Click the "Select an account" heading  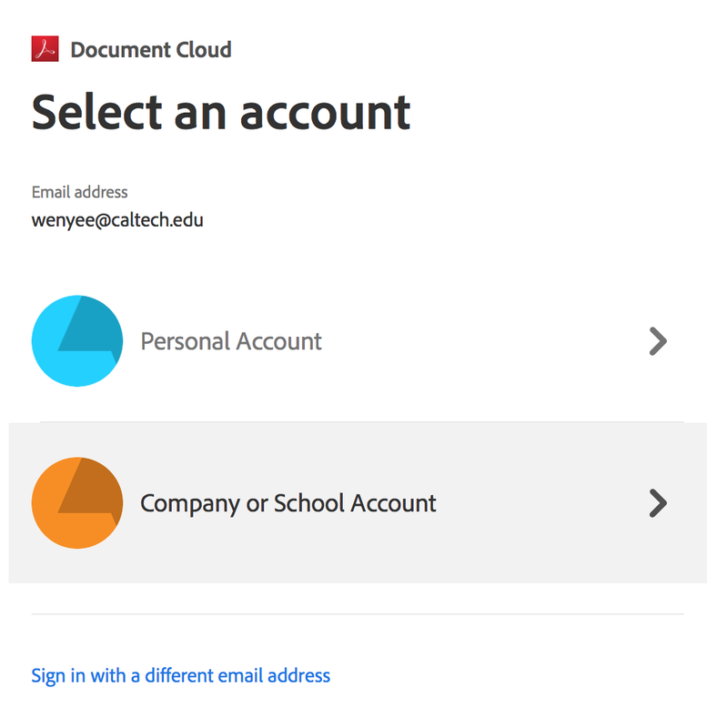click(x=221, y=113)
